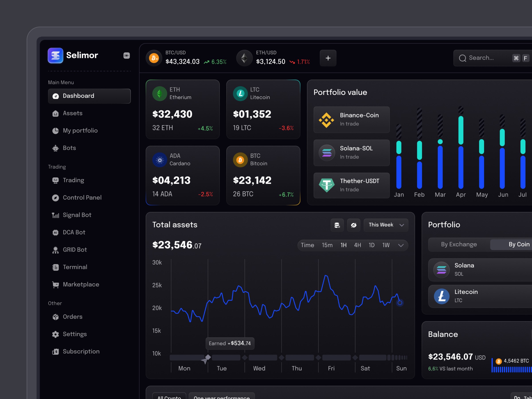The height and width of the screenshot is (399, 532).
Task: Click the Assets sidebar icon
Action: pos(56,113)
